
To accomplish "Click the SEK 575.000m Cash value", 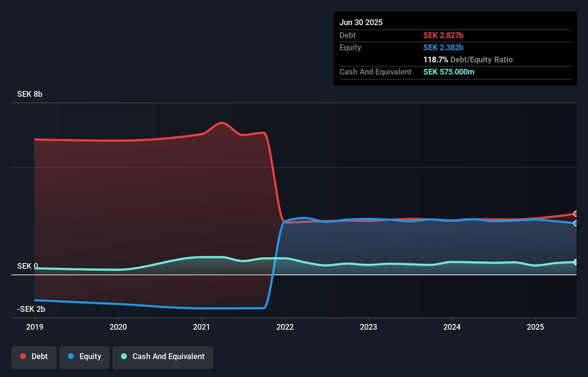I will point(449,72).
